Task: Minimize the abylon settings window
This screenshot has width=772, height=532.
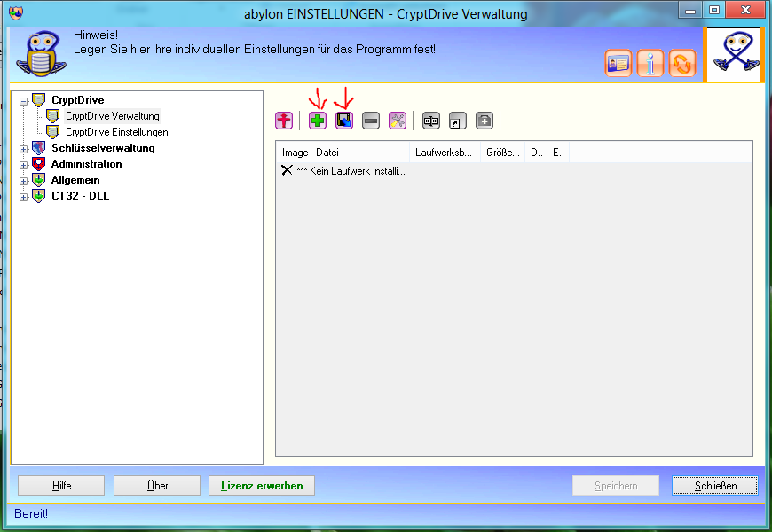Action: tap(690, 10)
